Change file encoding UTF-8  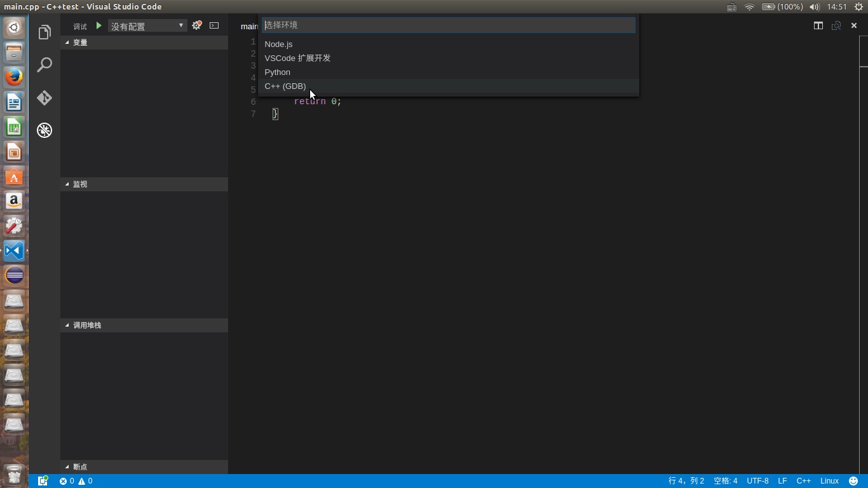757,481
